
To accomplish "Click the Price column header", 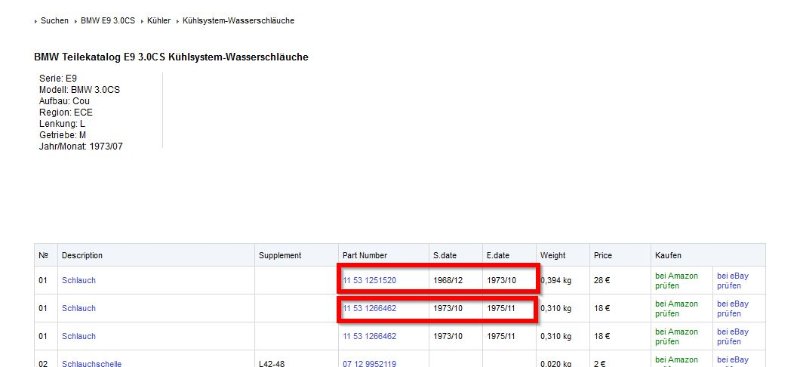I will pos(603,255).
